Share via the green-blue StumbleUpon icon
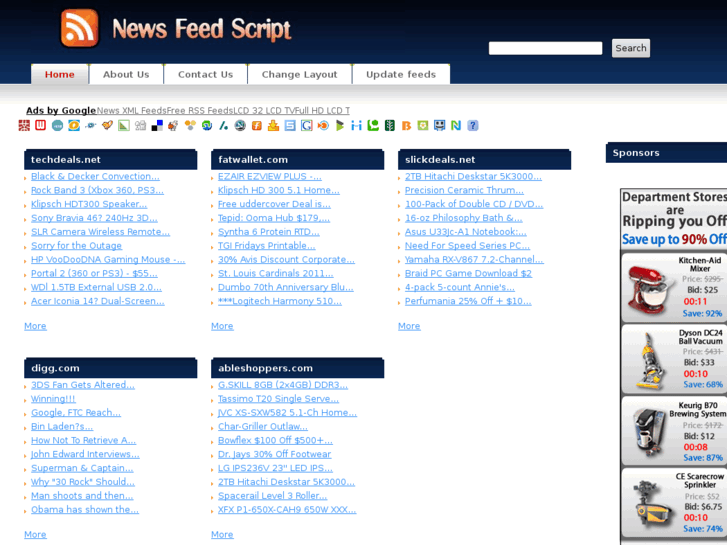Screen dimensions: 727x545 pyautogui.click(x=207, y=125)
